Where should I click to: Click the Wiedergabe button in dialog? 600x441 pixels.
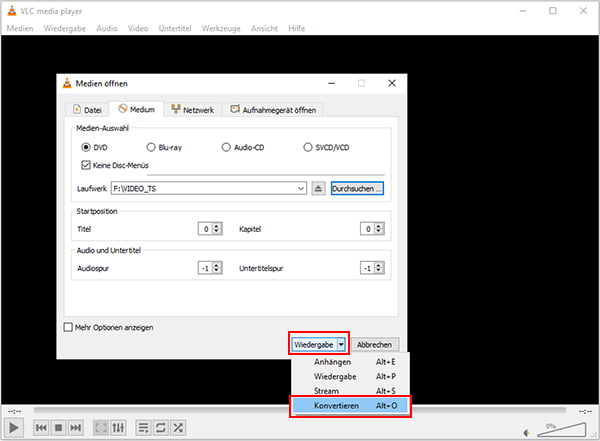point(314,345)
